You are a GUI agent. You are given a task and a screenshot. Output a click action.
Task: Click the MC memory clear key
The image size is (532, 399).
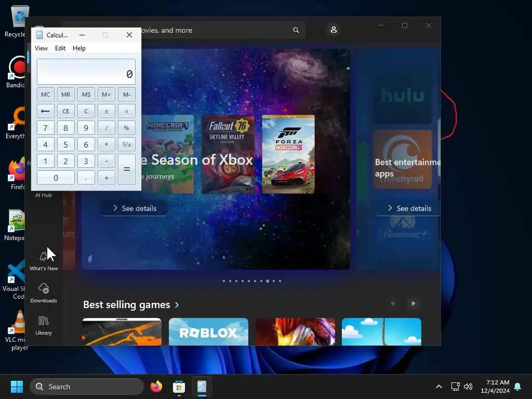[46, 95]
